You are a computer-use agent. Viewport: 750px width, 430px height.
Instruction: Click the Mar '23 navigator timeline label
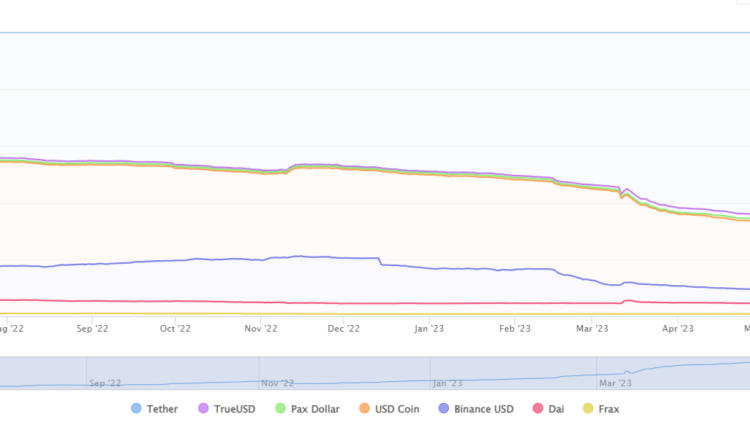tap(615, 382)
